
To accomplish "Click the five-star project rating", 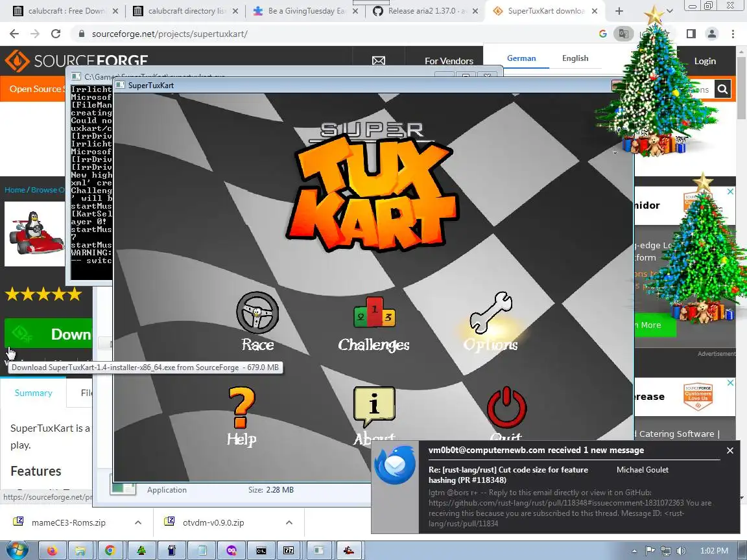I will [x=43, y=294].
